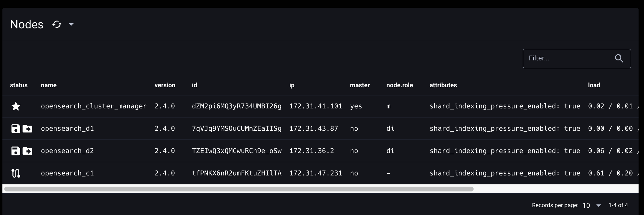
Task: Click IP address 172.31.47.231
Action: pos(316,173)
